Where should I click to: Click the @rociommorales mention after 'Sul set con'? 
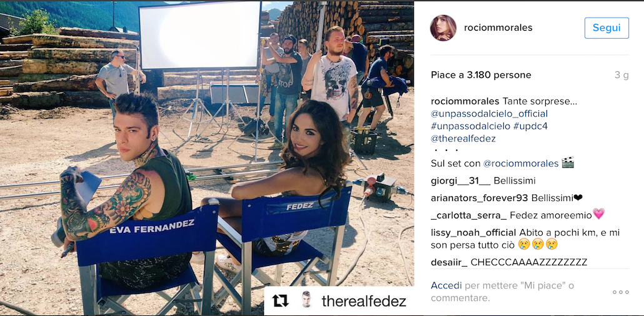pos(521,163)
